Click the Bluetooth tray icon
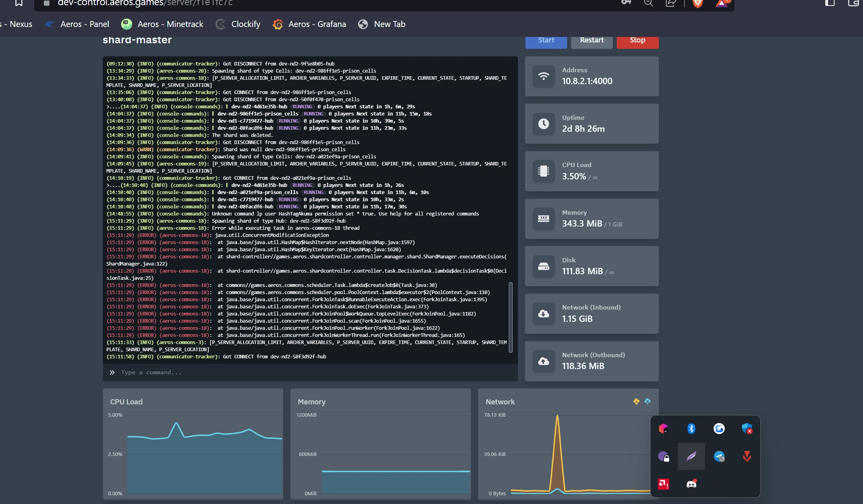Image resolution: width=863 pixels, height=504 pixels. tap(691, 429)
